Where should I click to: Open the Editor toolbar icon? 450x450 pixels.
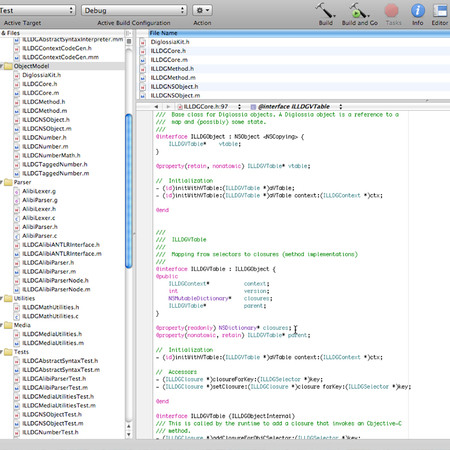pyautogui.click(x=440, y=10)
